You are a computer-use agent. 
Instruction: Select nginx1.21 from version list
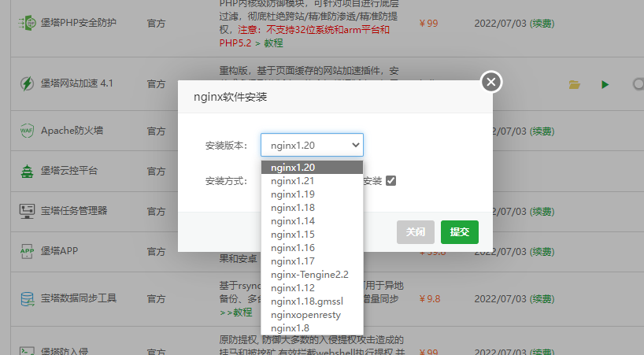pyautogui.click(x=312, y=181)
